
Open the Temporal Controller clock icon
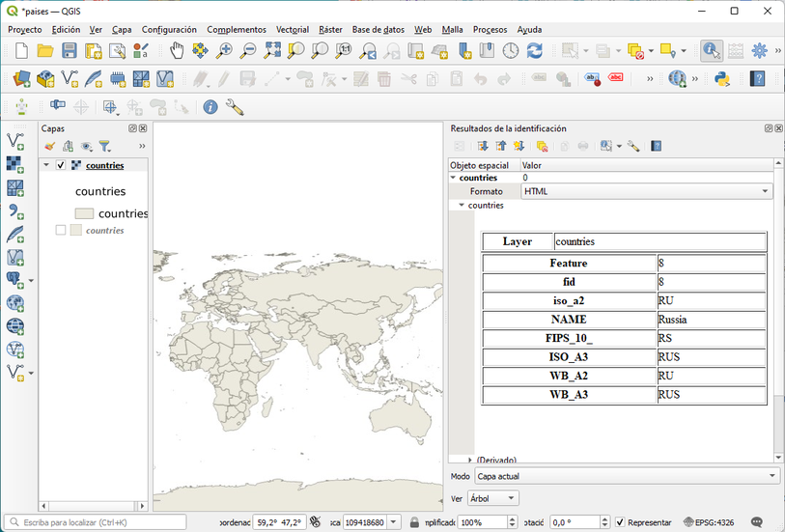(x=511, y=50)
